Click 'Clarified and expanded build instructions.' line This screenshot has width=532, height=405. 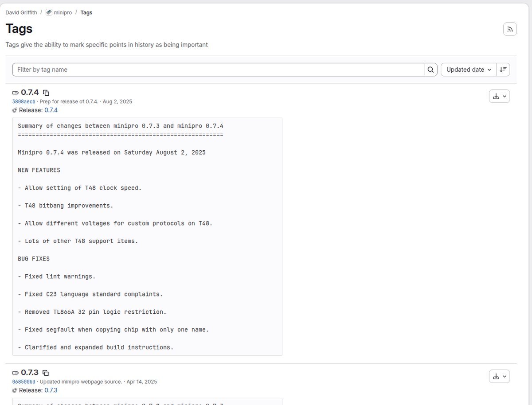[x=96, y=347]
